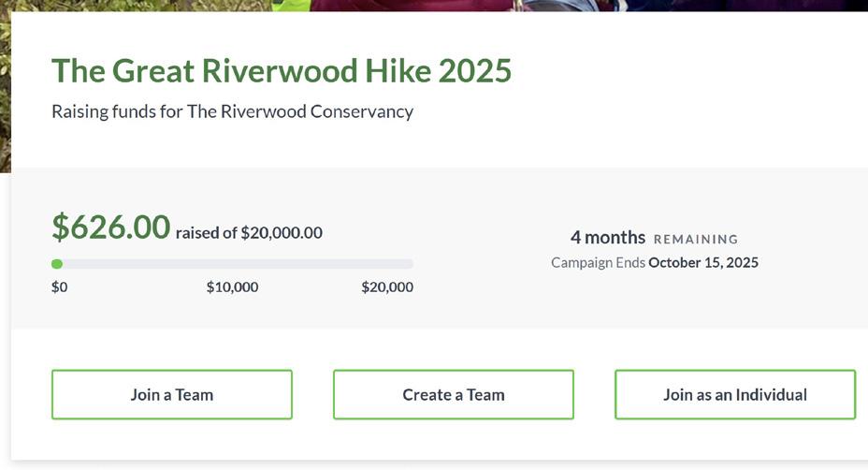The width and height of the screenshot is (868, 470).
Task: Click the $20,000 goal label
Action: tap(387, 287)
